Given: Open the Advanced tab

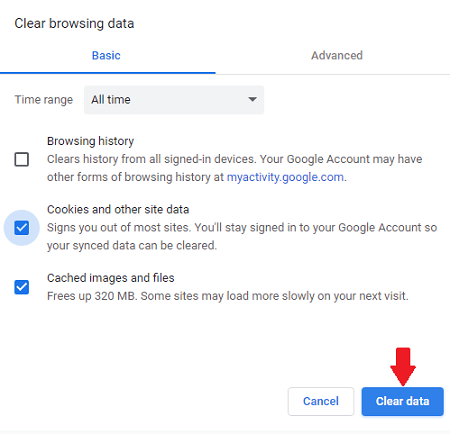Looking at the screenshot, I should pyautogui.click(x=337, y=55).
